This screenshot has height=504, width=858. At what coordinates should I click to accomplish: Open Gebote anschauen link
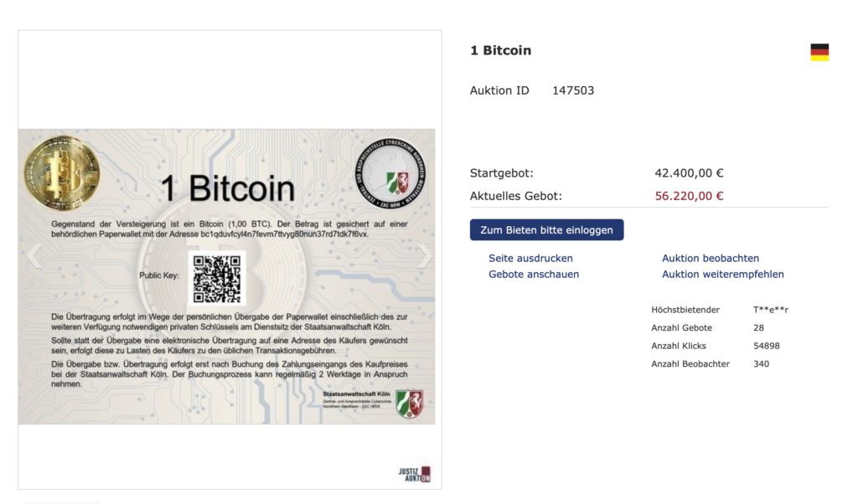tap(534, 275)
